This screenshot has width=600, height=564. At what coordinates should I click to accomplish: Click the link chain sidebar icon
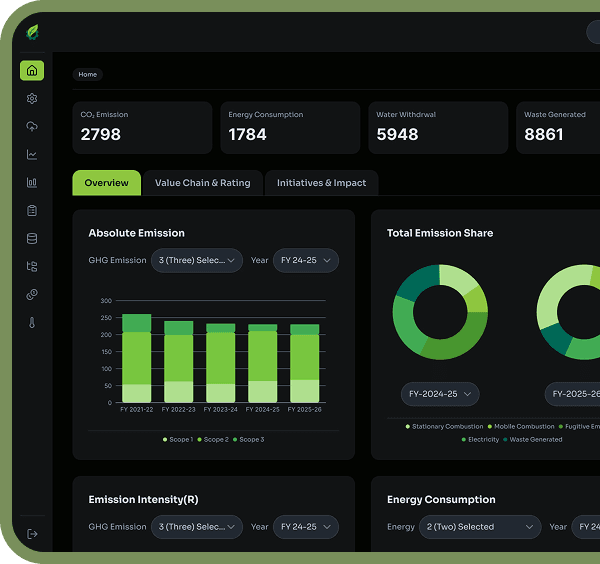32,295
